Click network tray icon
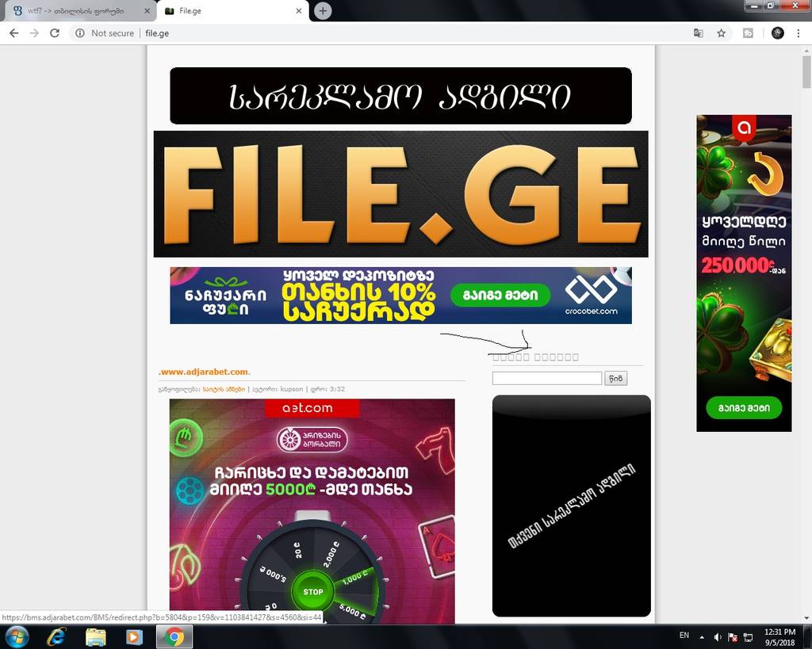The height and width of the screenshot is (649, 812). point(749,637)
